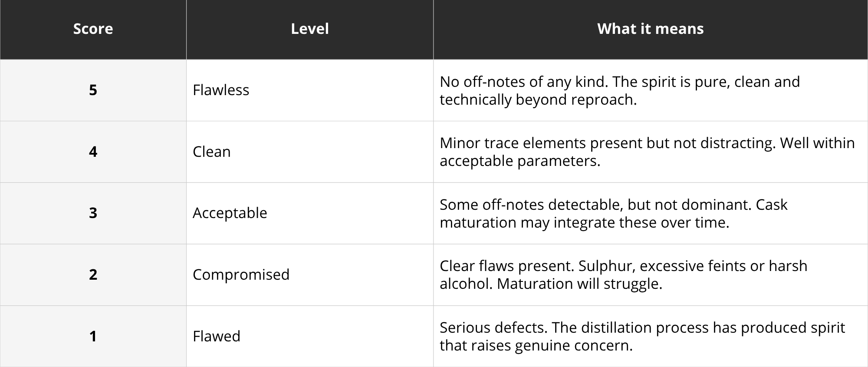Select the score 1 cell

click(93, 336)
